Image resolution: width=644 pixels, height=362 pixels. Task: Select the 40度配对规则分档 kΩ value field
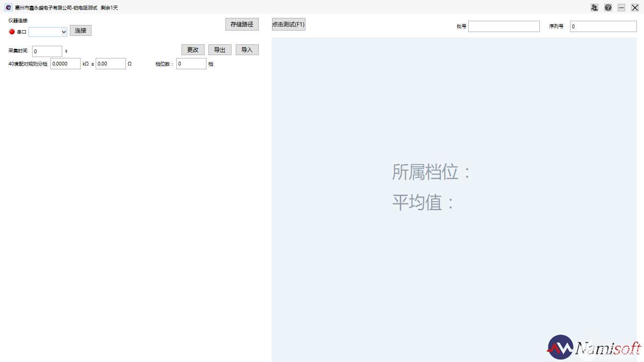66,64
